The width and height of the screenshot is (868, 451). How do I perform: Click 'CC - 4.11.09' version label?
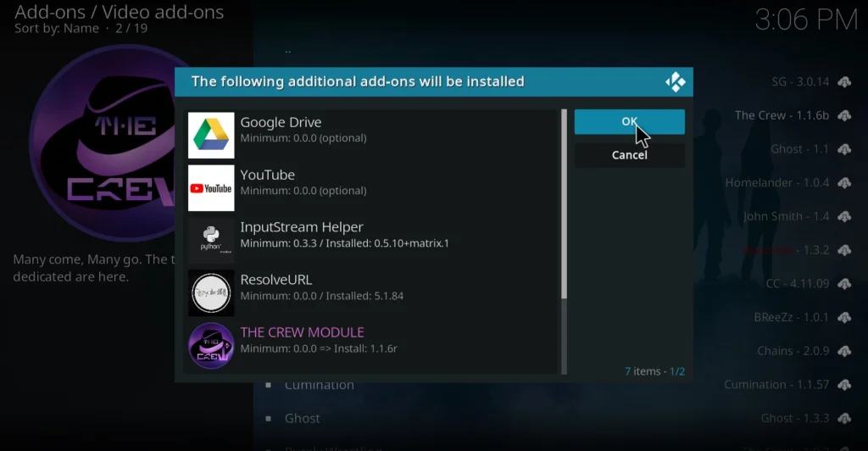(797, 284)
